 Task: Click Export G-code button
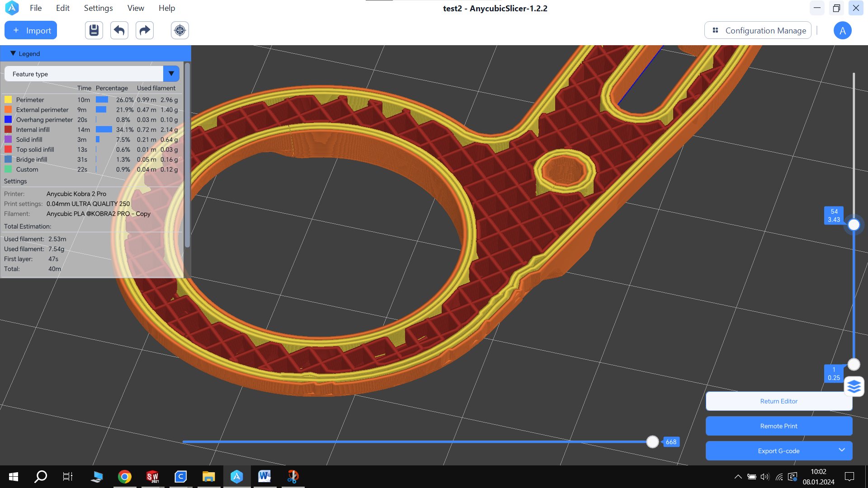pyautogui.click(x=779, y=451)
